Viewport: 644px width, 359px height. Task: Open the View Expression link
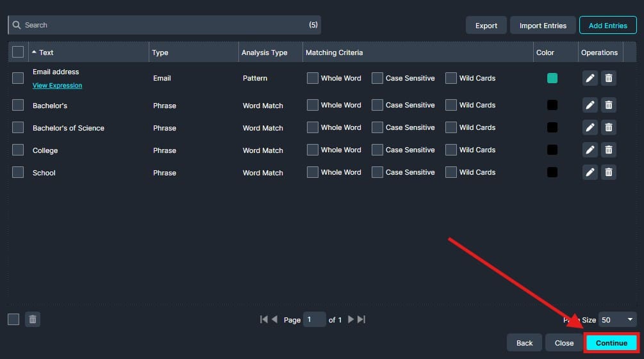click(x=57, y=86)
